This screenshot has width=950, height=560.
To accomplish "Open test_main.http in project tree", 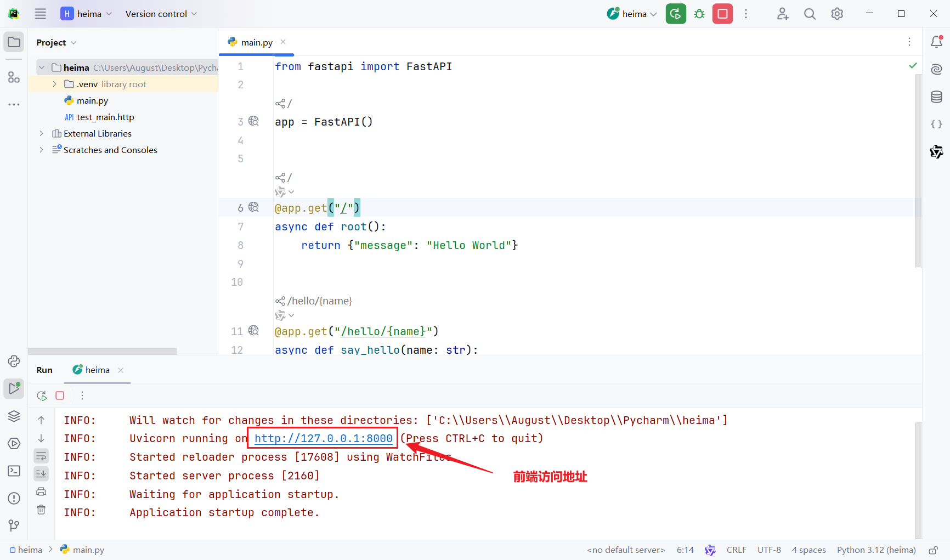I will [x=105, y=117].
